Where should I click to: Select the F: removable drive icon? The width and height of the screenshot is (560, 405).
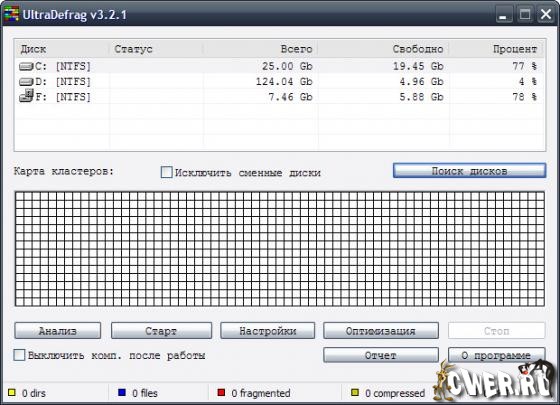tap(26, 96)
